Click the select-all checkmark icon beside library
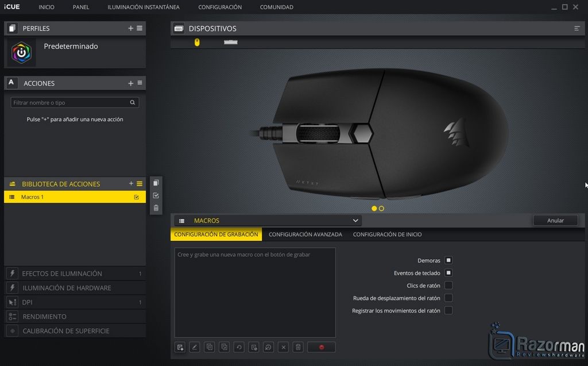The image size is (588, 366). click(156, 195)
